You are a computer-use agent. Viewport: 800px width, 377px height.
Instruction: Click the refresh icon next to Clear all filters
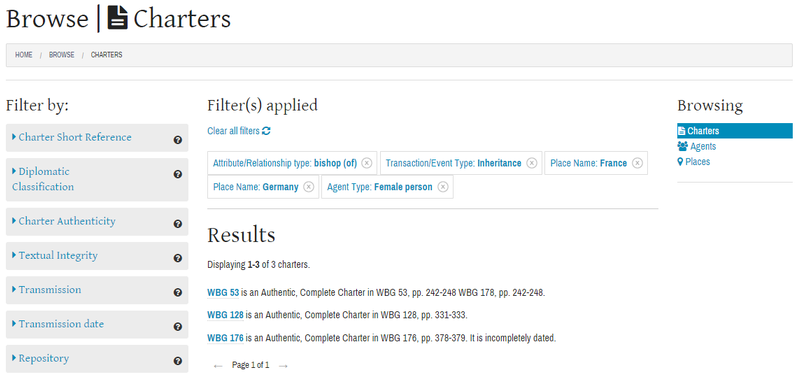(x=266, y=131)
